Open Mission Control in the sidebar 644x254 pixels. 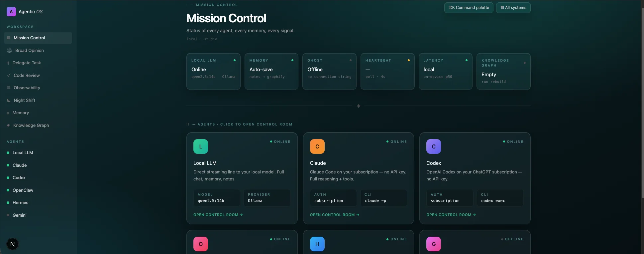(x=38, y=38)
